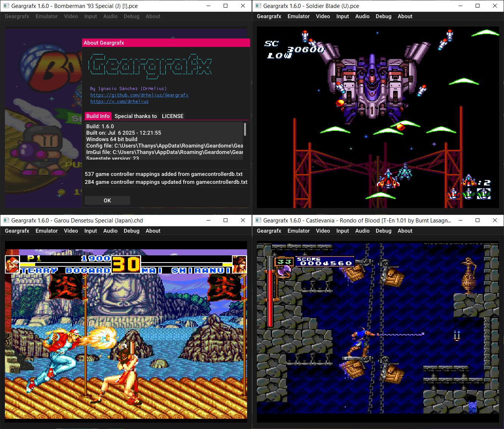Open Audio menu in Garou Densetsu window
The image size is (504, 429).
coord(110,231)
